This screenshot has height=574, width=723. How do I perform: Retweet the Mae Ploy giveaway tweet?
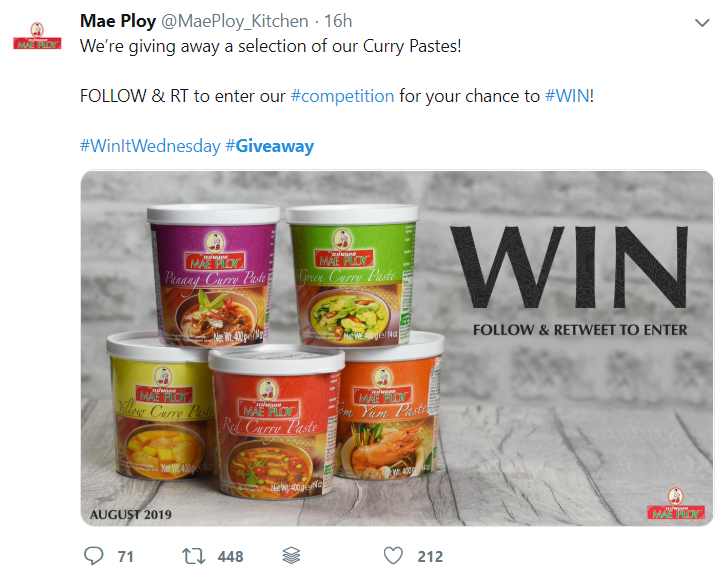[x=194, y=556]
